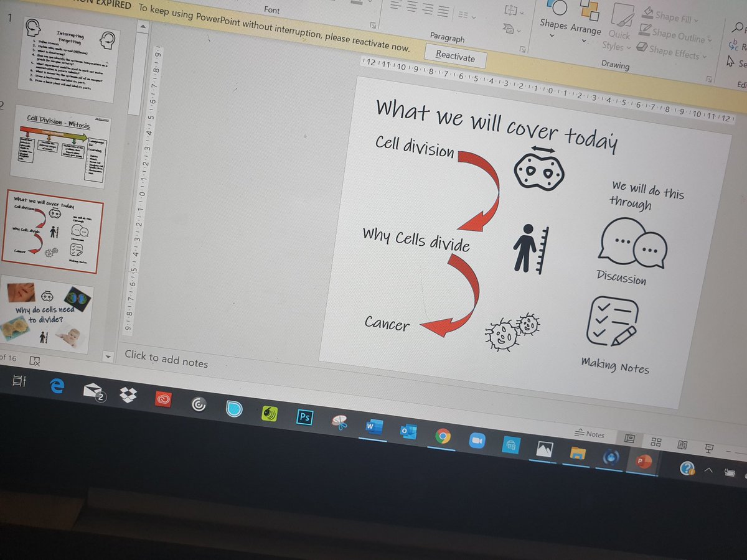
Task: Open the columns dropdown in Paragraph group
Action: click(x=466, y=14)
